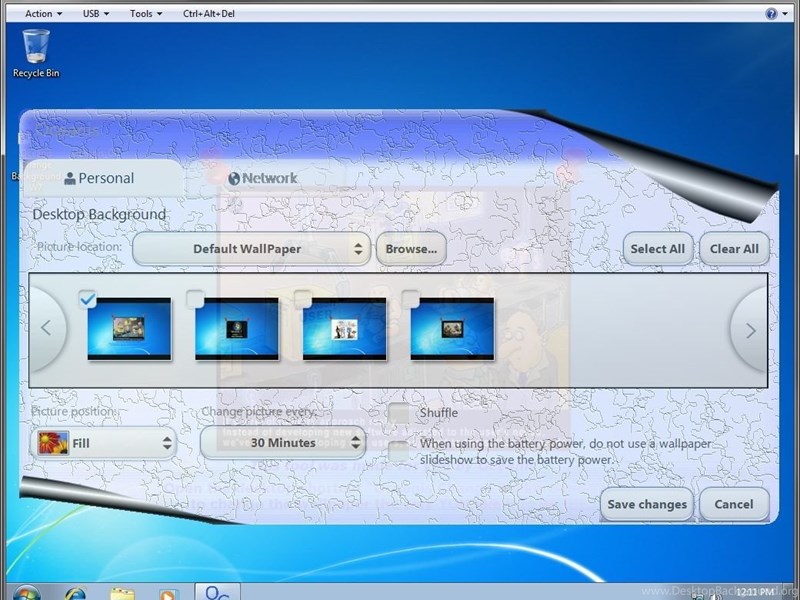Uncheck the first wallpaper thumbnail checkbox
Screen dimensions: 800x600
click(87, 298)
